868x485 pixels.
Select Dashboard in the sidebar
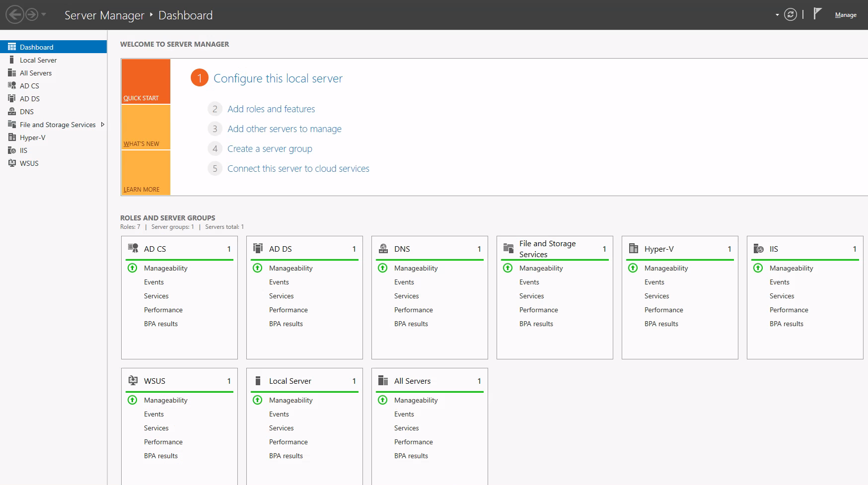click(x=53, y=47)
